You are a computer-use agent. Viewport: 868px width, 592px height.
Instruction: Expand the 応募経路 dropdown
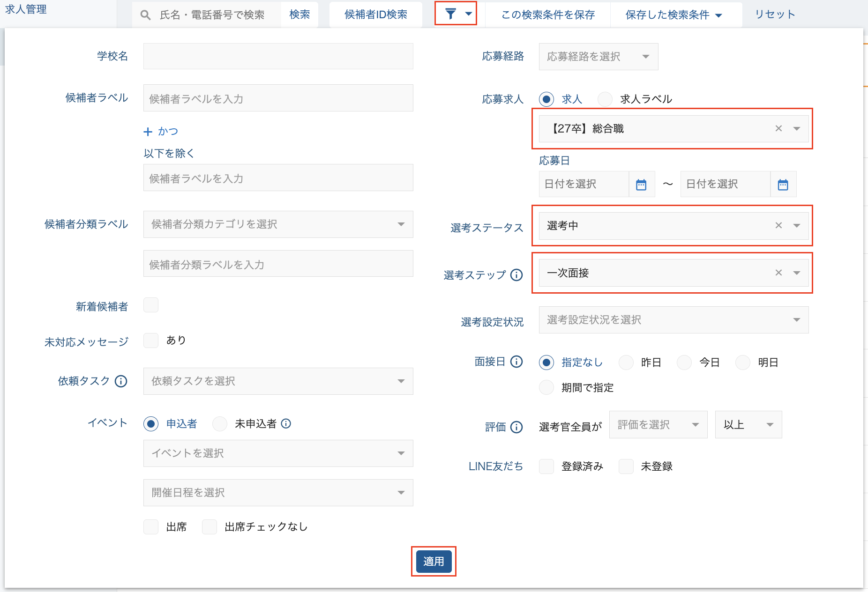pos(598,57)
